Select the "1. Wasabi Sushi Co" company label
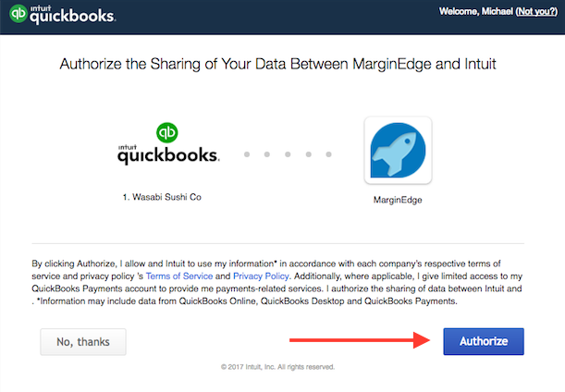This screenshot has width=565, height=392. [x=167, y=198]
